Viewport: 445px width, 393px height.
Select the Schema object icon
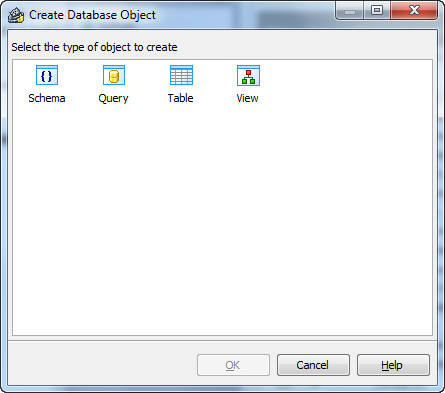pos(47,75)
